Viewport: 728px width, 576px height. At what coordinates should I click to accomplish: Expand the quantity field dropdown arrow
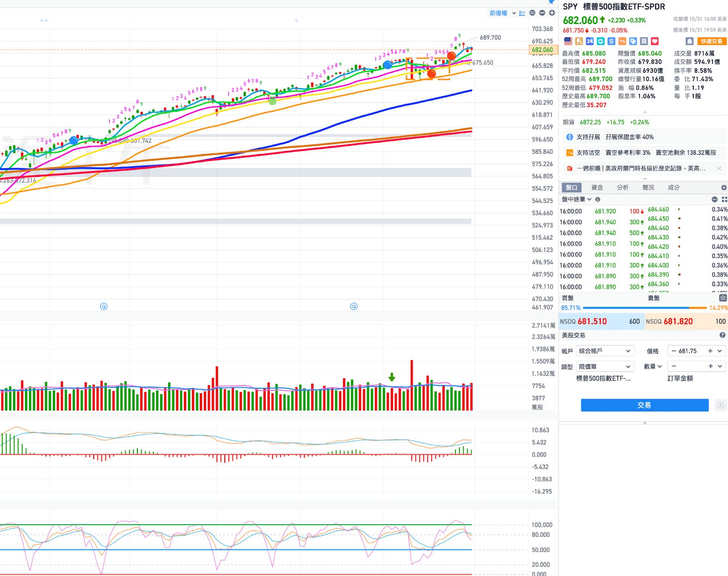[x=720, y=366]
